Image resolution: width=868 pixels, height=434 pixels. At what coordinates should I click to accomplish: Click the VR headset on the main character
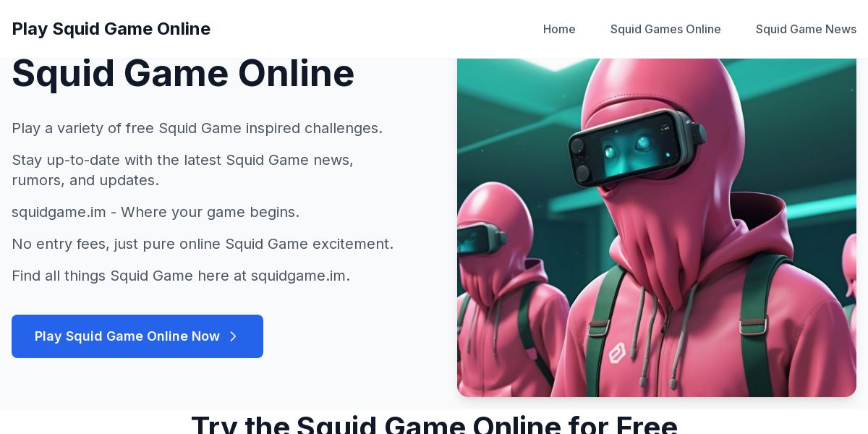(635, 147)
